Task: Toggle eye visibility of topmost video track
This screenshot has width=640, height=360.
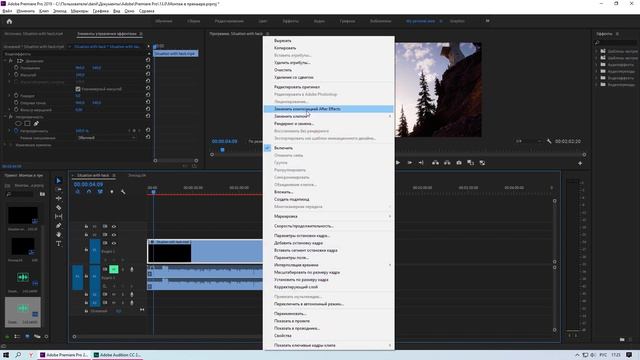Action: point(114,226)
